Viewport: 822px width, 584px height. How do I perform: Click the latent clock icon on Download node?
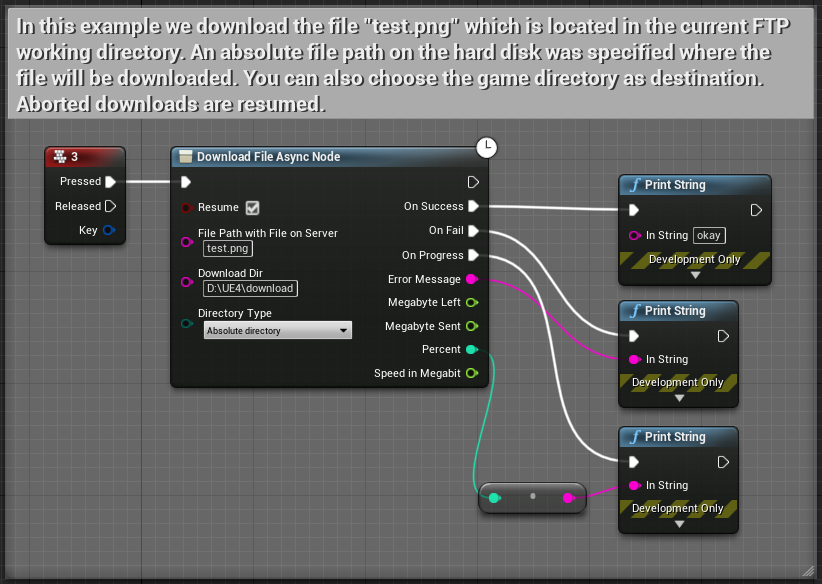click(486, 148)
